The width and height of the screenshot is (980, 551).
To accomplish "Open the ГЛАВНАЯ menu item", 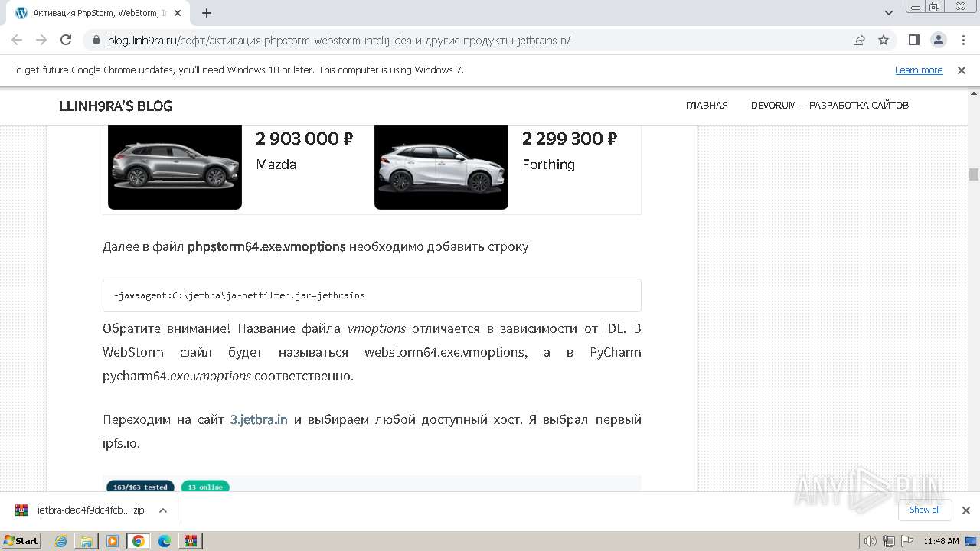I will pos(707,106).
